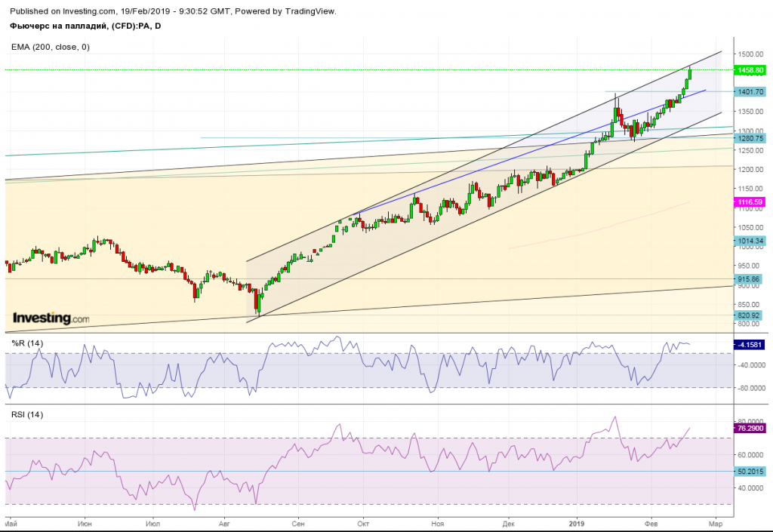The image size is (773, 532).
Task: Click the EMA (200, close, 0) indicator label
Action: coord(50,47)
